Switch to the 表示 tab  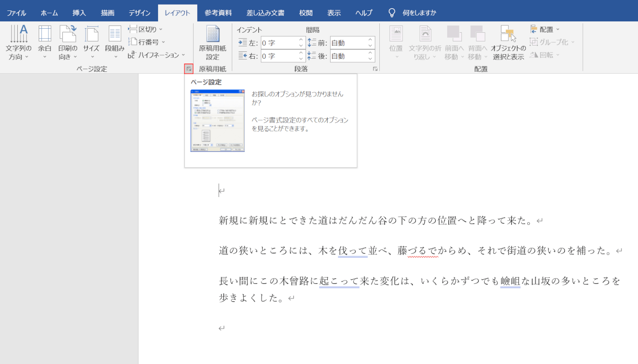click(334, 13)
